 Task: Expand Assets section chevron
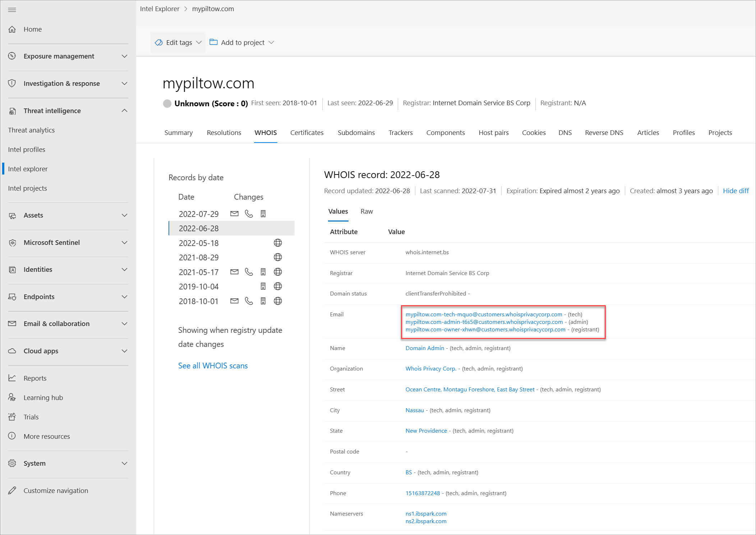124,215
